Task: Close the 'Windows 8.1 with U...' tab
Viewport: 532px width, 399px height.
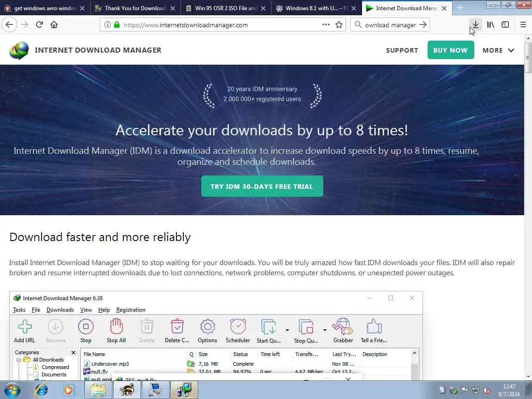Action: click(x=354, y=8)
